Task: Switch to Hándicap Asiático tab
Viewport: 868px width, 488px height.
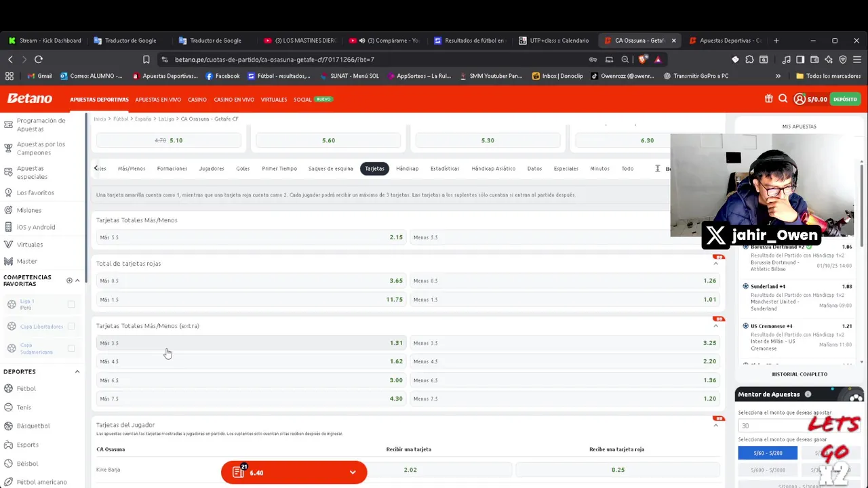Action: click(493, 169)
